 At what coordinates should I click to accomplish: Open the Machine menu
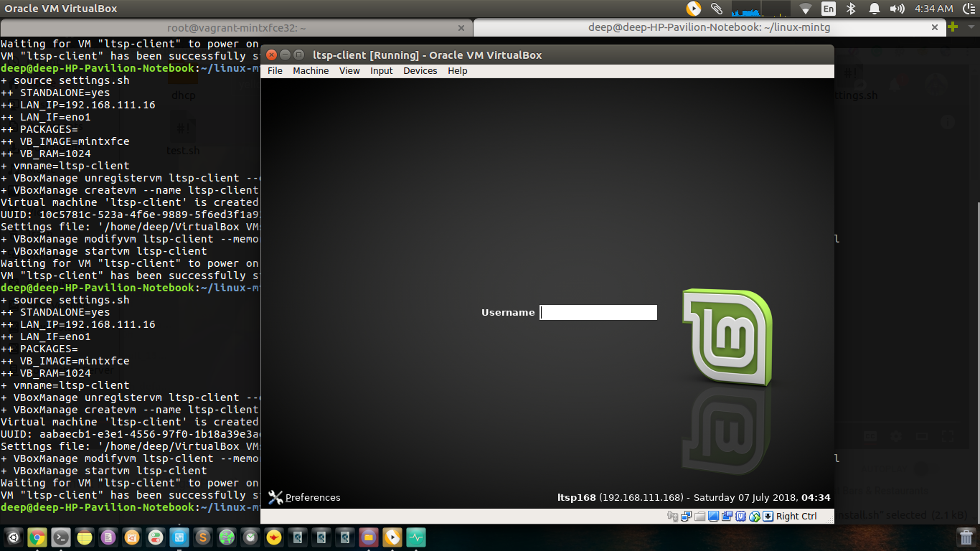(x=311, y=70)
